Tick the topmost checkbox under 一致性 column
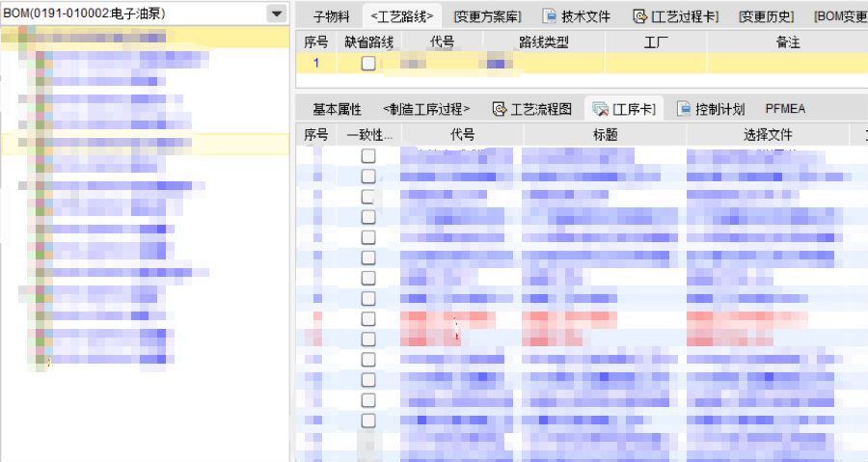 [x=368, y=156]
